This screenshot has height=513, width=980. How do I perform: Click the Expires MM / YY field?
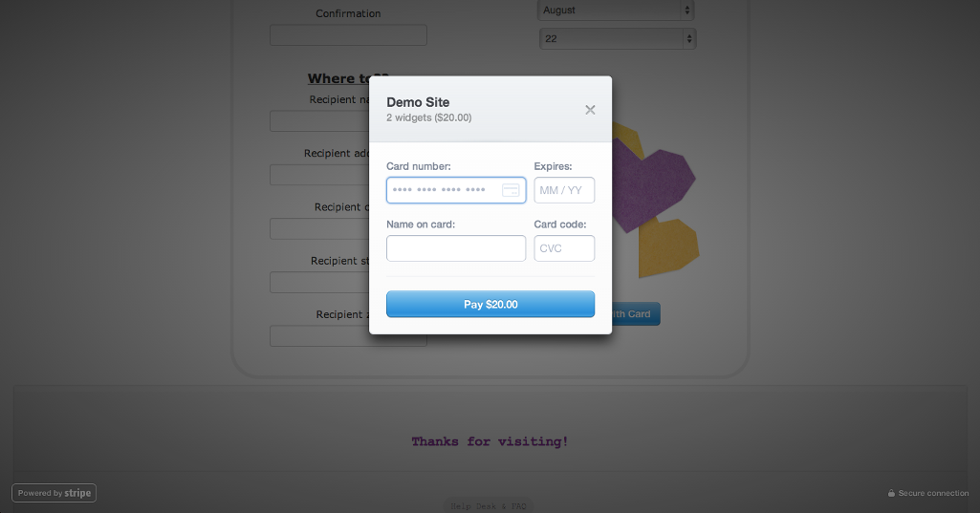click(564, 190)
